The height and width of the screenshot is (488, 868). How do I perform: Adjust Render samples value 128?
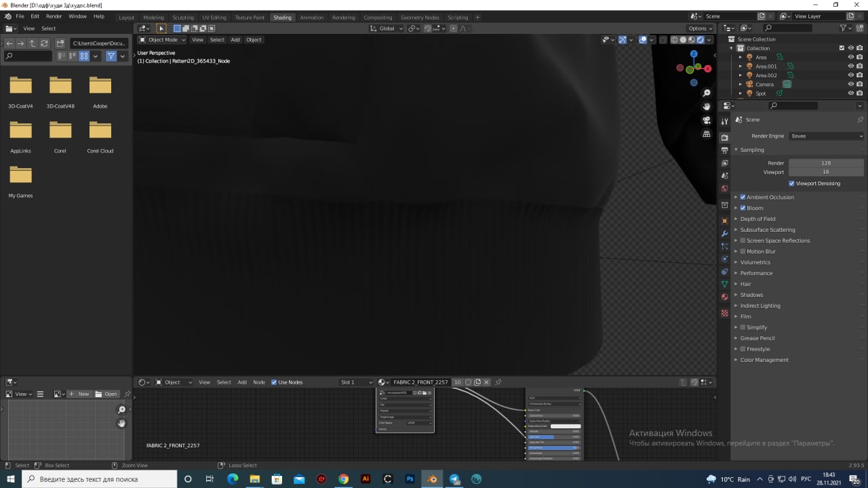point(826,163)
